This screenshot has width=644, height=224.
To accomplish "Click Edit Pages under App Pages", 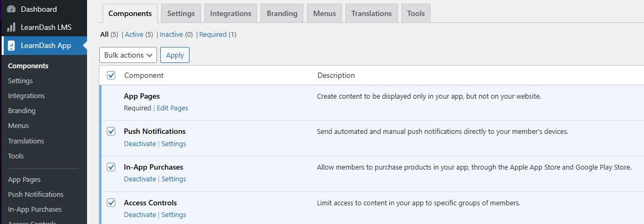I will 172,108.
